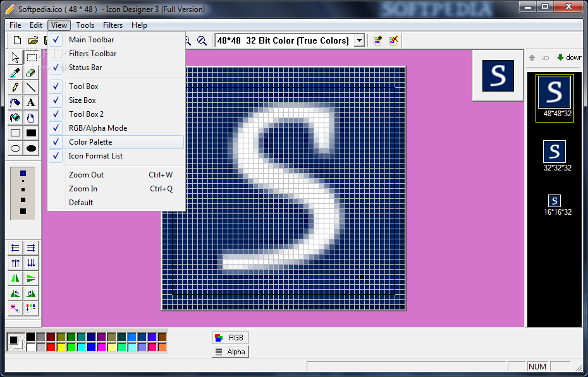Select the 48*48*32 icon format thumbnail
588x377 pixels.
coord(554,98)
